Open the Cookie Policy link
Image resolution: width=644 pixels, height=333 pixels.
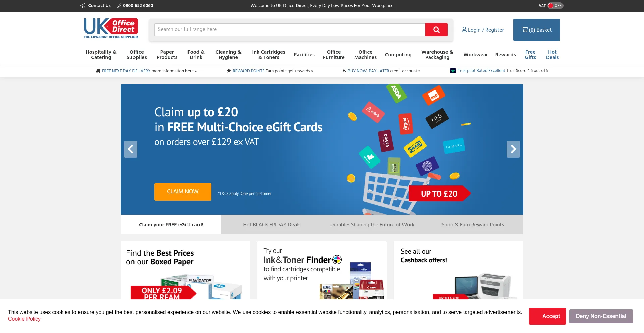point(24,319)
